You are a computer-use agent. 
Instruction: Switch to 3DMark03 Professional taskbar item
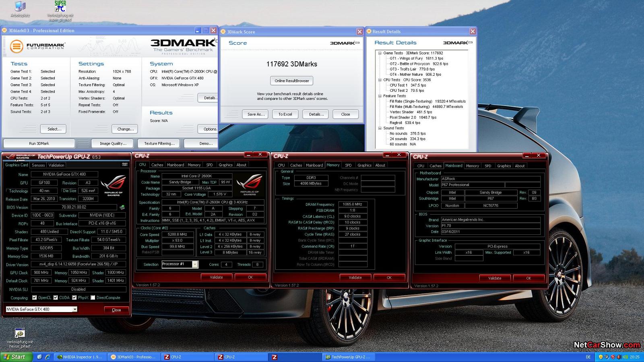[133, 357]
